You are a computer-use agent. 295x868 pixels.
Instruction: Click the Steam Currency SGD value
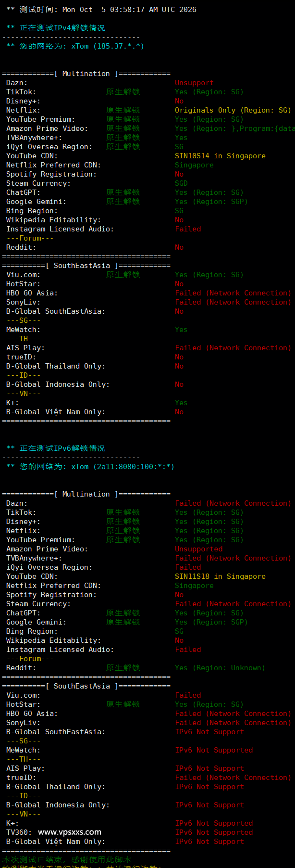coord(181,183)
